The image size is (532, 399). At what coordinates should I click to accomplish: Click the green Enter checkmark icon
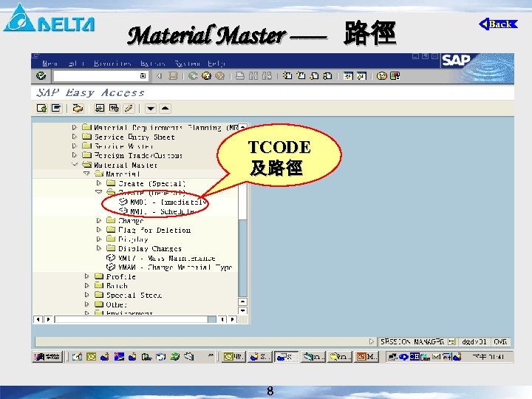[x=41, y=75]
